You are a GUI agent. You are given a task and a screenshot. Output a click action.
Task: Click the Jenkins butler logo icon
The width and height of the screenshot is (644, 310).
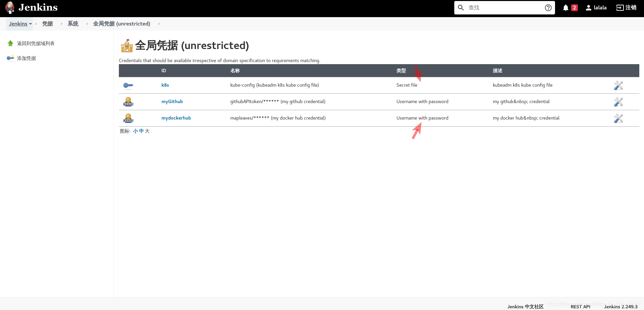10,7
